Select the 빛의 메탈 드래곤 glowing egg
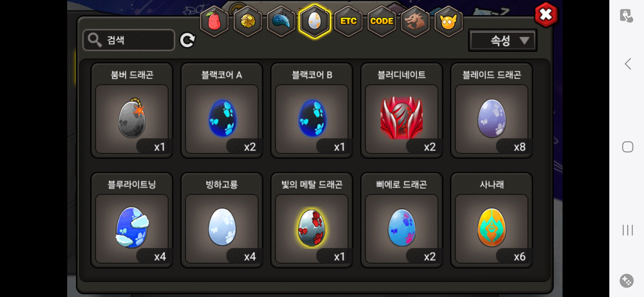The height and width of the screenshot is (297, 644). click(312, 220)
